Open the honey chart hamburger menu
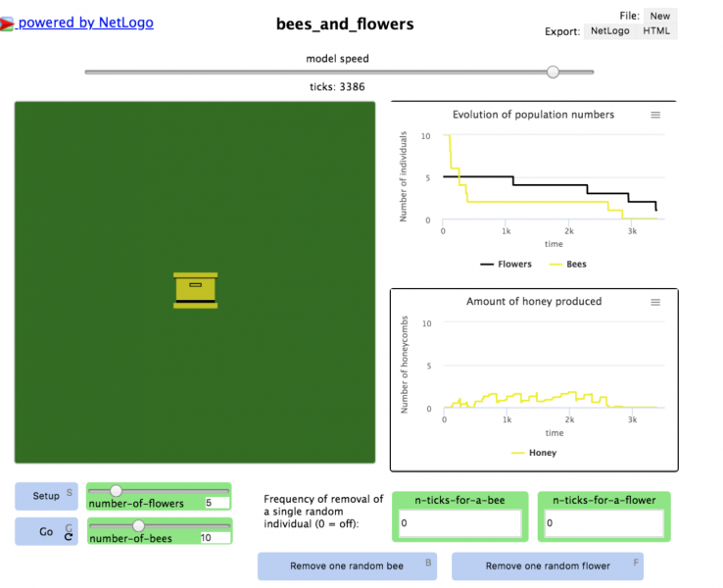Viewport: 723px width, 588px height. pyautogui.click(x=655, y=302)
